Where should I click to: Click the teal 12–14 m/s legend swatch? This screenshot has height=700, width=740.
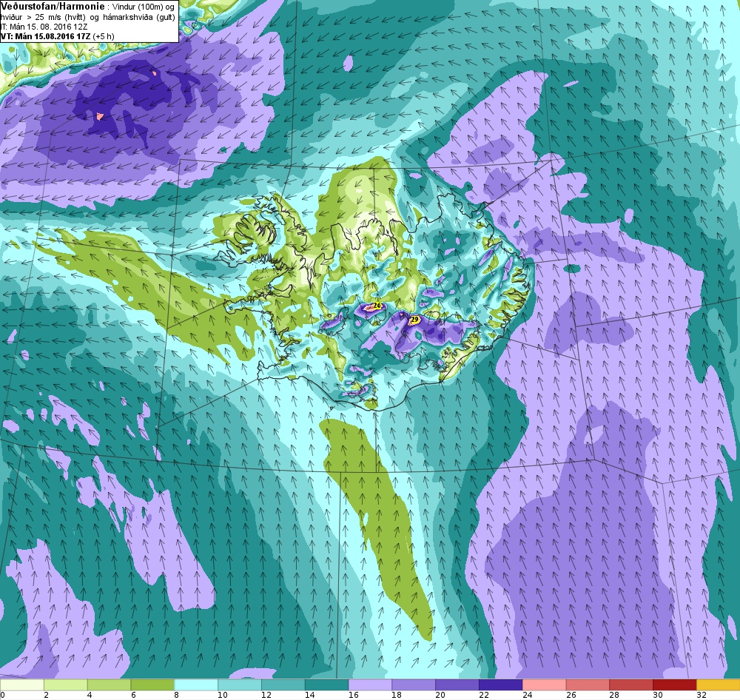(x=283, y=685)
